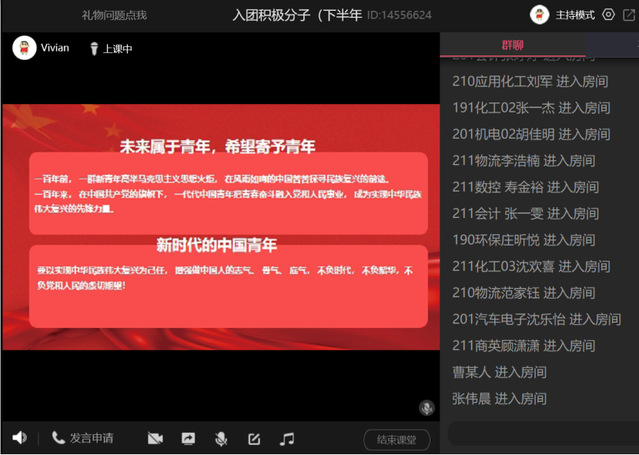Click the chat message input field
Viewport: 639px width, 455px height.
click(542, 432)
